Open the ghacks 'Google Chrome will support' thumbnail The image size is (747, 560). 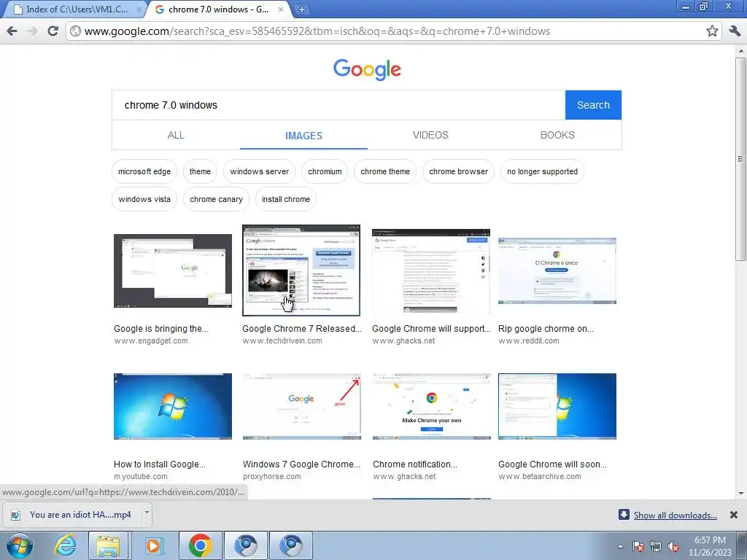coord(431,271)
